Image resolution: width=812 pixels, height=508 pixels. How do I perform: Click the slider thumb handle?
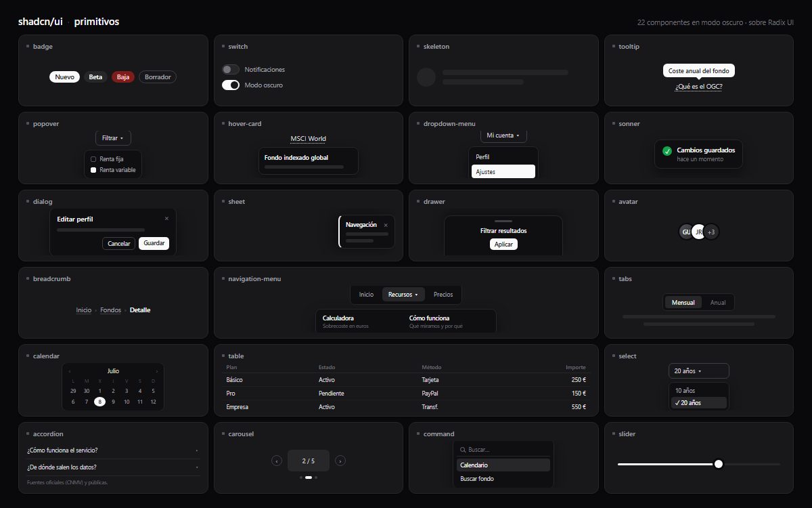click(x=719, y=464)
